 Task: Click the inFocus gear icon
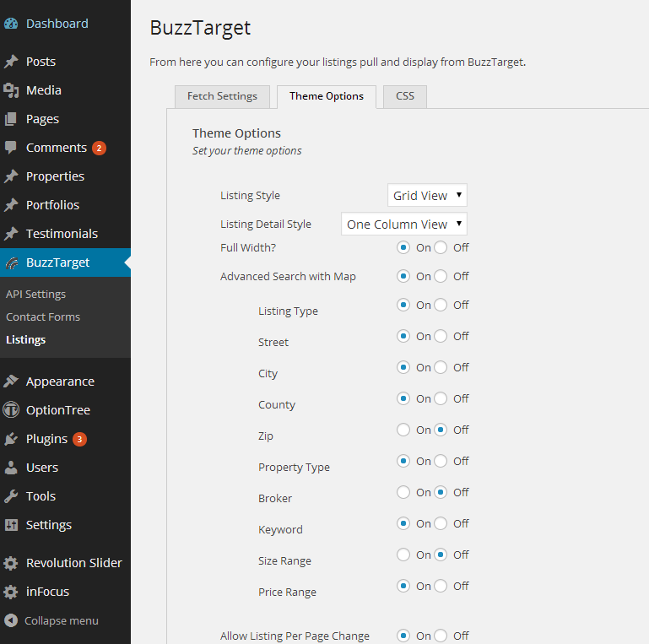(x=11, y=592)
